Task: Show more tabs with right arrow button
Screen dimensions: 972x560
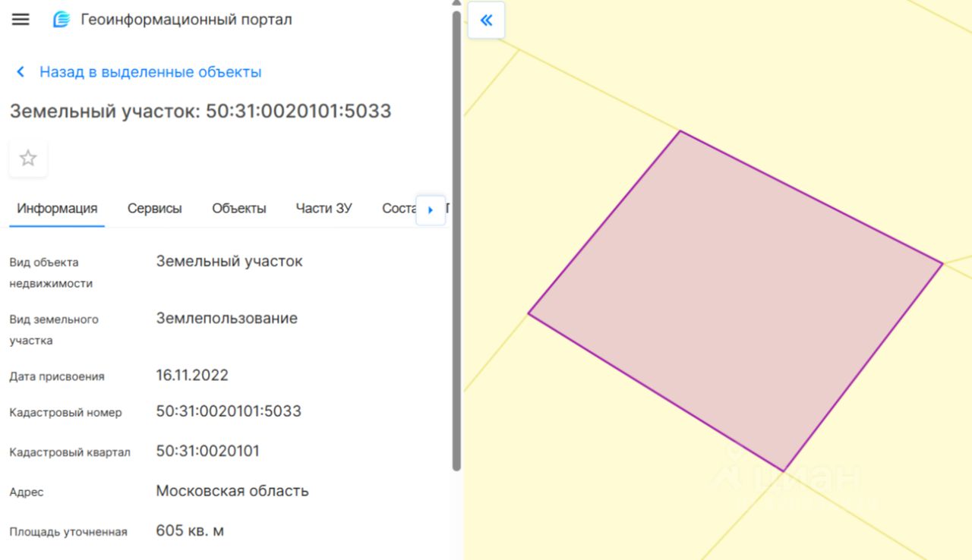Action: pos(431,210)
